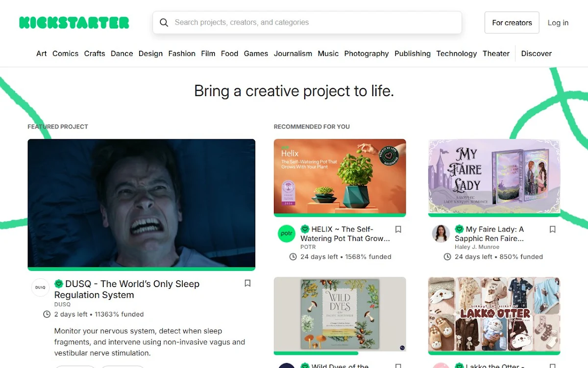Image resolution: width=588 pixels, height=368 pixels.
Task: Click the '24 days left • 1568% funded' text
Action: pos(346,257)
